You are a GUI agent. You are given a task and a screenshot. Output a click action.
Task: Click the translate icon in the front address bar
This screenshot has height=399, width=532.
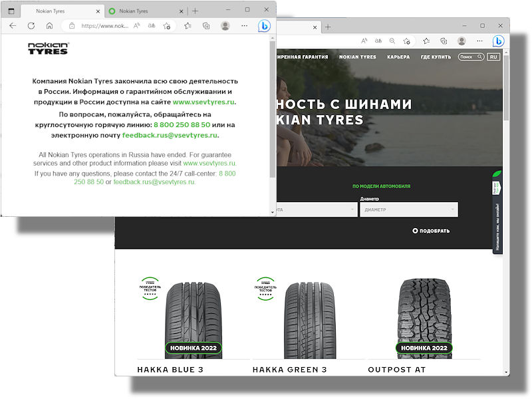tap(152, 26)
